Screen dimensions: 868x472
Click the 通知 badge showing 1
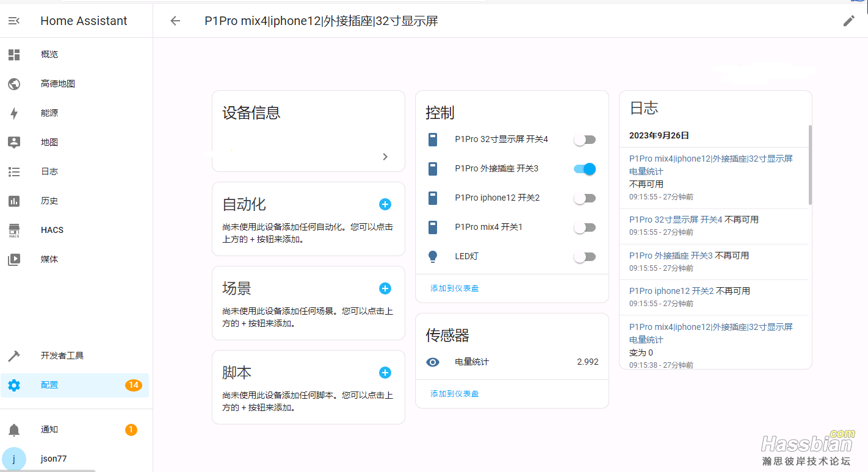point(131,430)
